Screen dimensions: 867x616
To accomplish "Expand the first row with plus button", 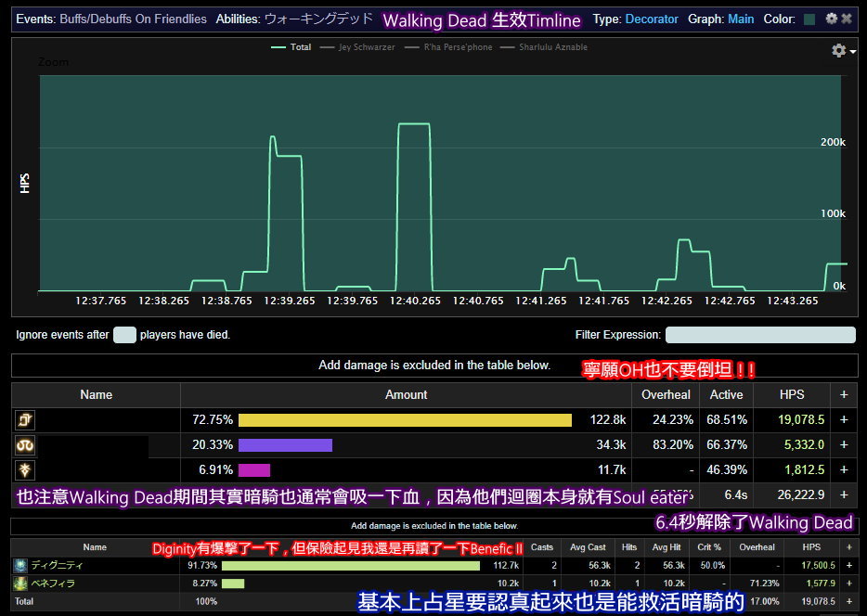I will pos(844,420).
